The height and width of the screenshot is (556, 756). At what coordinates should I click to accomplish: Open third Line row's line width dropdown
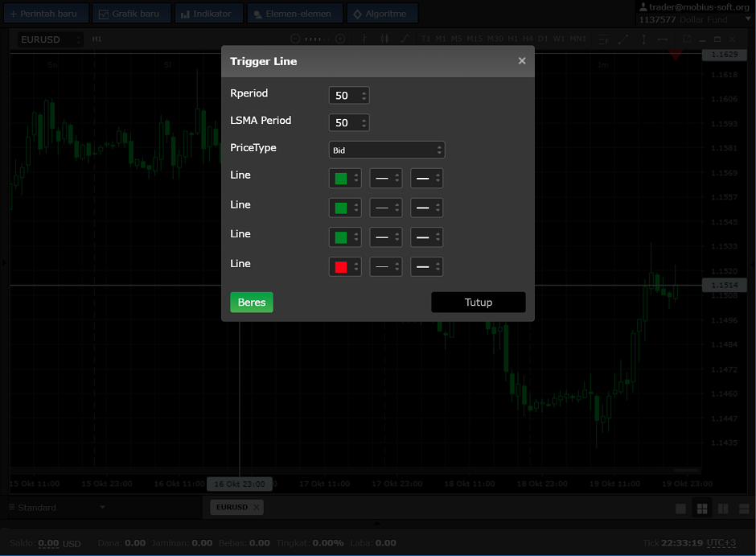(x=427, y=237)
